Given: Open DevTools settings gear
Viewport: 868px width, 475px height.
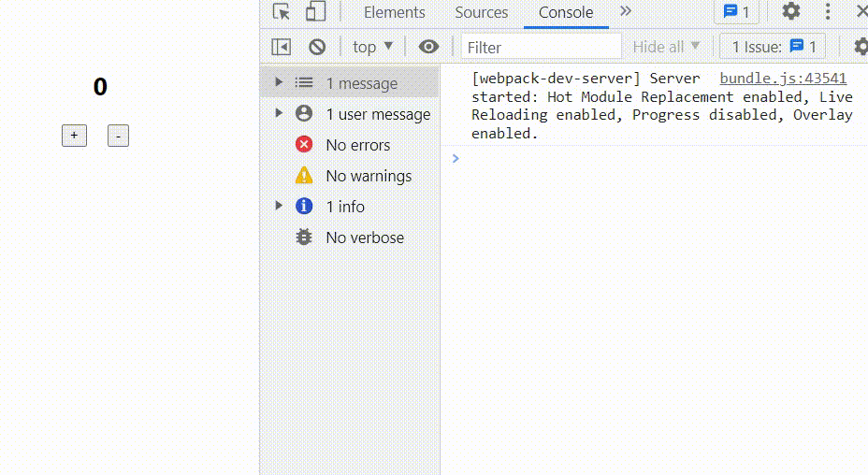Looking at the screenshot, I should click(791, 11).
